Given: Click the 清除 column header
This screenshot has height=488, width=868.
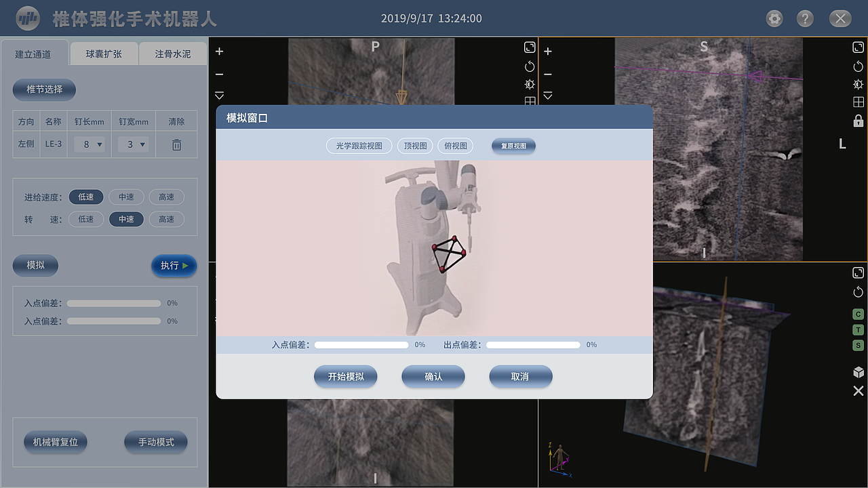Looking at the screenshot, I should click(x=176, y=122).
